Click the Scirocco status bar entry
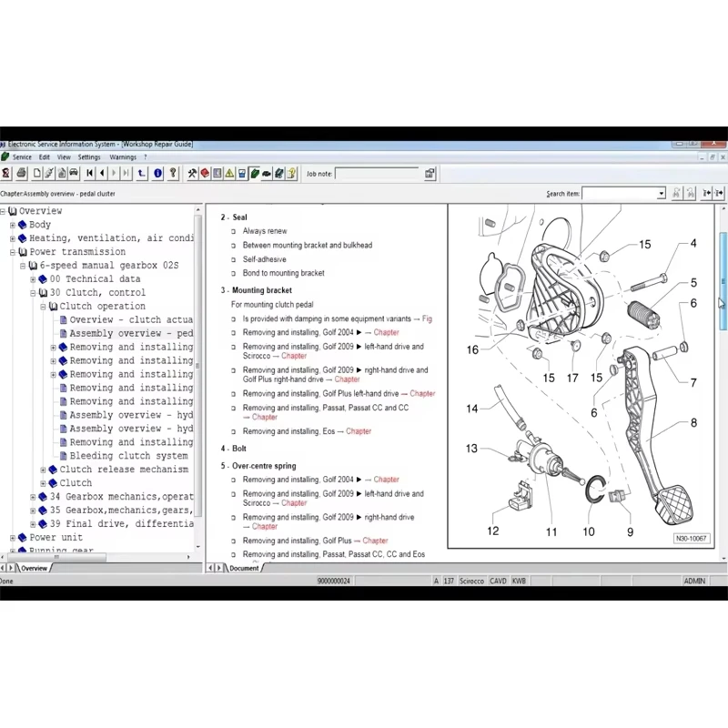The height and width of the screenshot is (728, 728). 471,581
